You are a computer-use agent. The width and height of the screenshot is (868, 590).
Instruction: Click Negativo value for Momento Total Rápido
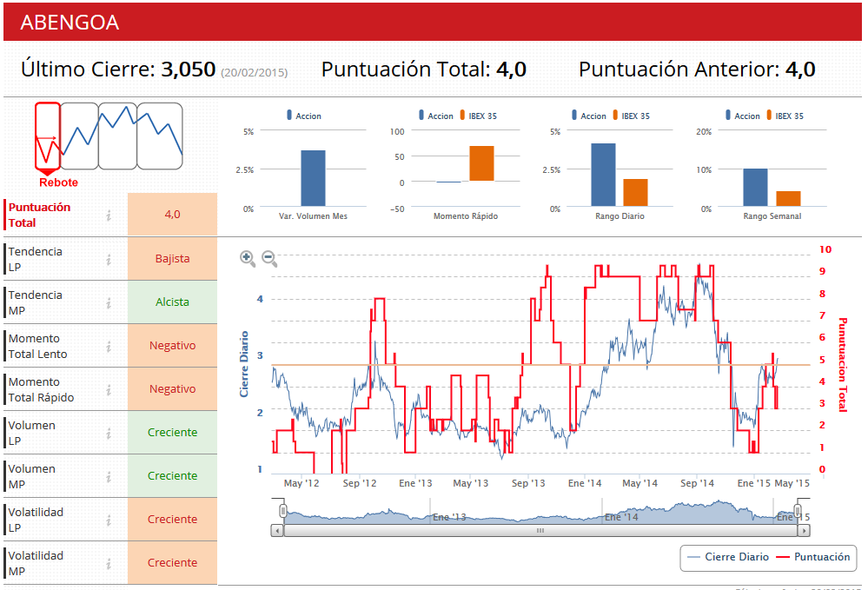[x=172, y=389]
